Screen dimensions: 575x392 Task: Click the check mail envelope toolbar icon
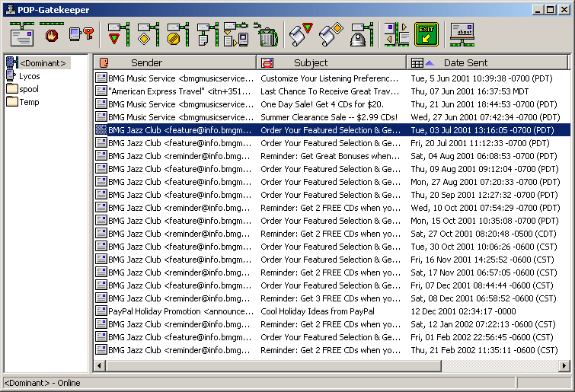coord(22,34)
